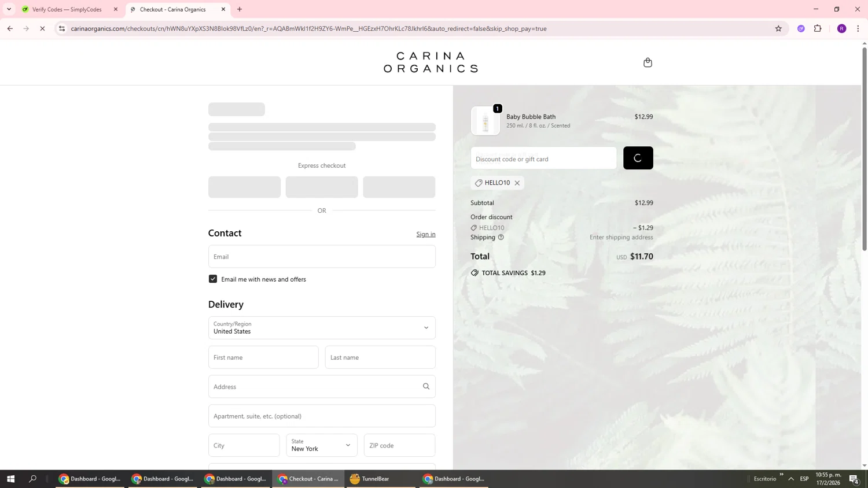
Task: View site information icon in address bar
Action: (62, 28)
